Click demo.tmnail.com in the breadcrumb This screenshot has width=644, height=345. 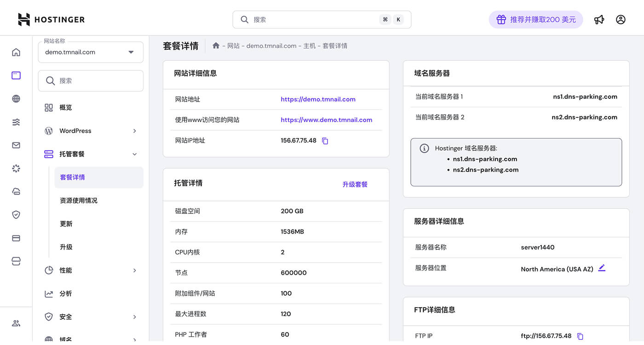(271, 46)
